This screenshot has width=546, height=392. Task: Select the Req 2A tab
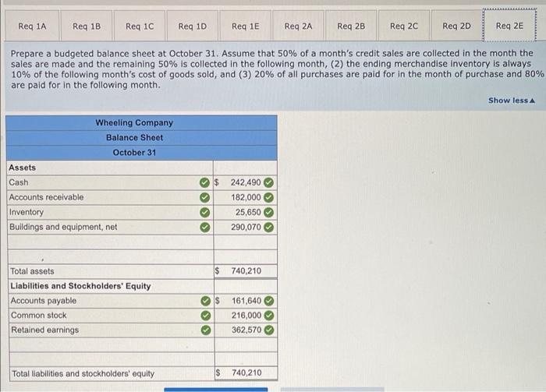(298, 26)
